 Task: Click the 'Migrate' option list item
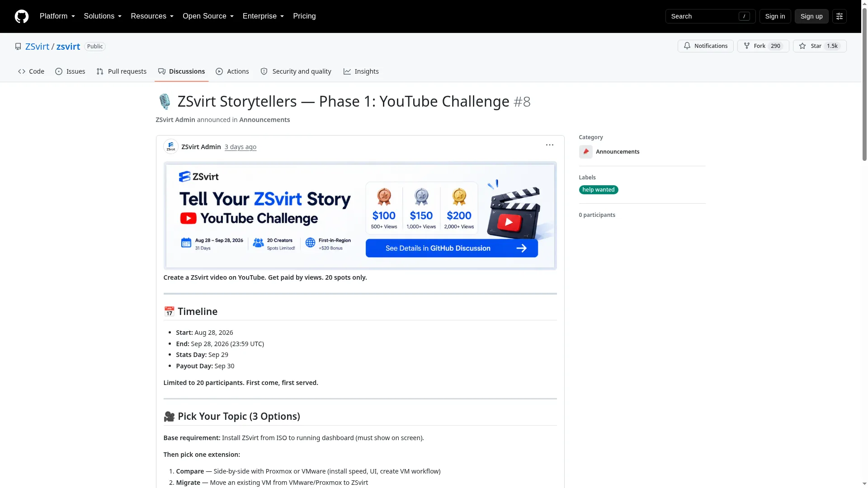(272, 483)
